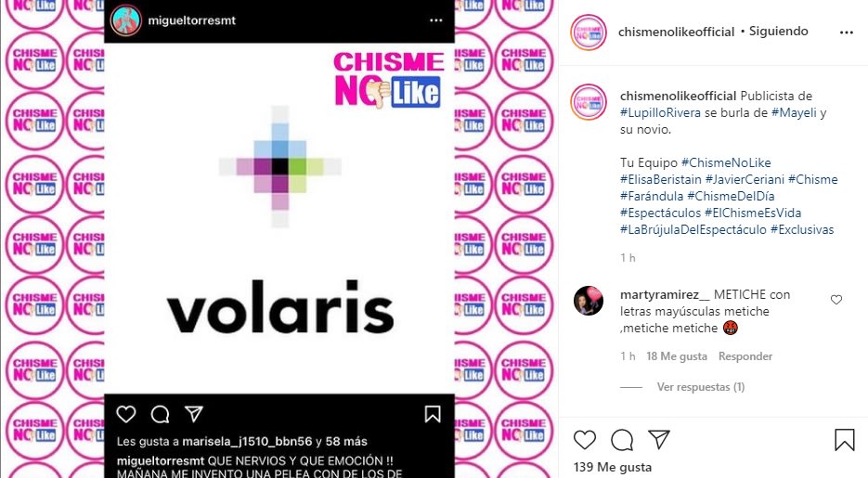Open post options three-dot menu beside Siguiendo
The height and width of the screenshot is (478, 868).
(847, 32)
